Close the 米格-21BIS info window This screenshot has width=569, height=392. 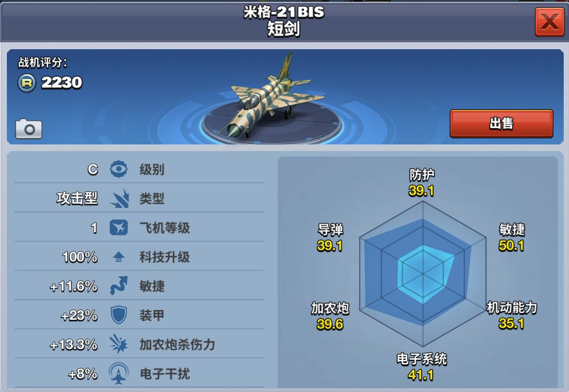tap(549, 21)
